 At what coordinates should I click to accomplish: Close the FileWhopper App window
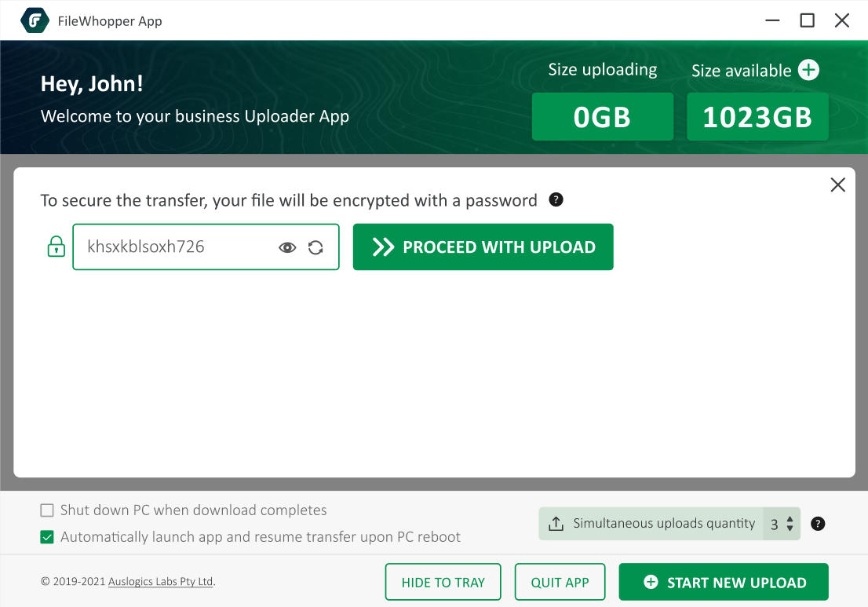click(842, 20)
